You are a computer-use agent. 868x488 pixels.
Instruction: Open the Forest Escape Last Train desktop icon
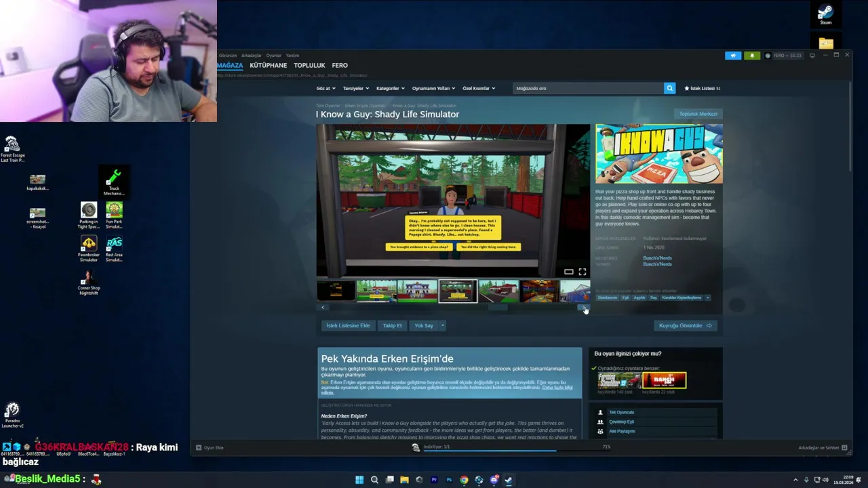(x=12, y=149)
